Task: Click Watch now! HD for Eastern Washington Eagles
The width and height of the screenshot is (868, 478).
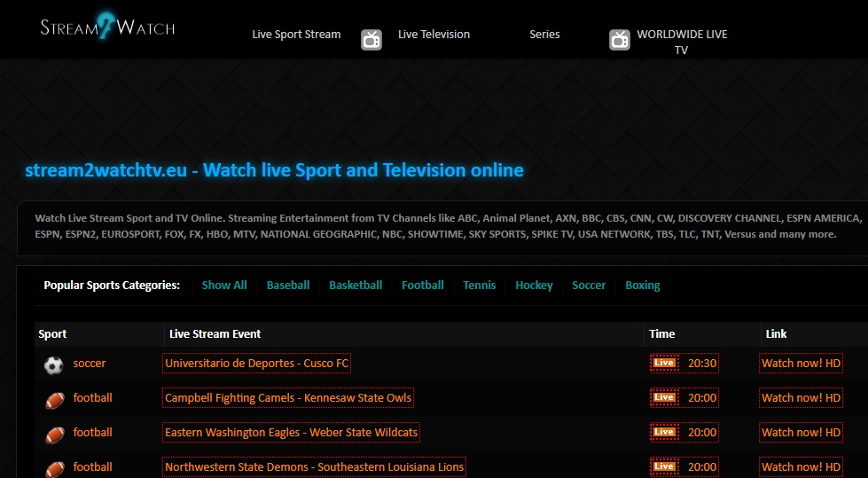Action: point(801,432)
